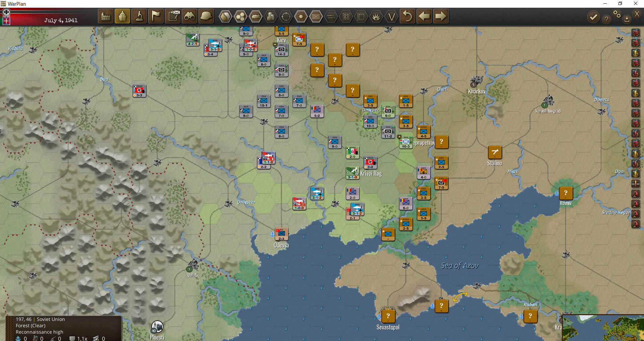
Task: Select the unknown unit at Sevastopol
Action: pos(388,316)
